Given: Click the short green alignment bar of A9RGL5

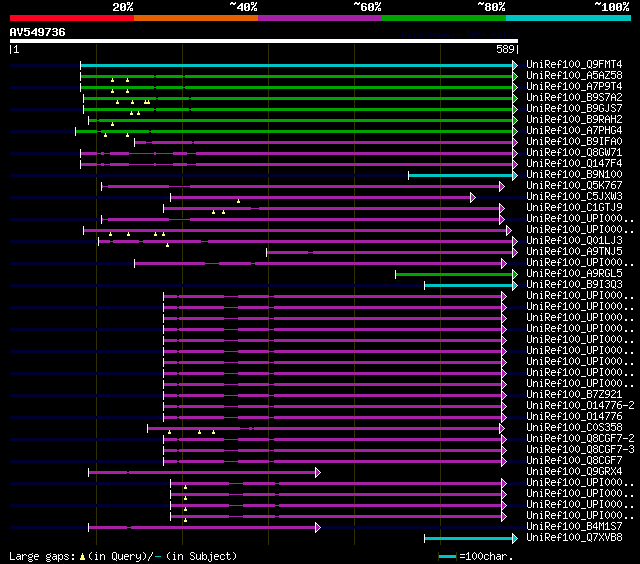Looking at the screenshot, I should tap(454, 275).
